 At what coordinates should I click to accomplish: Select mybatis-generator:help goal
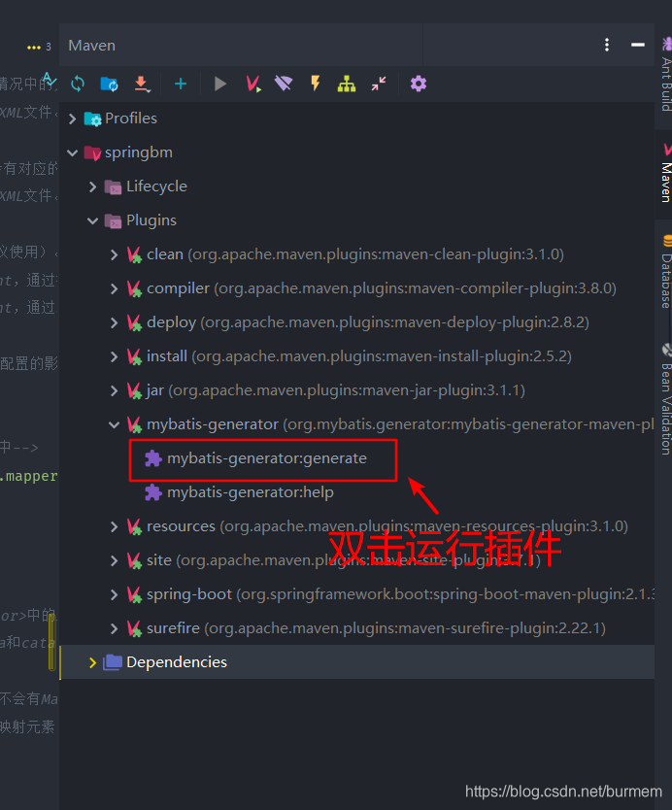tap(250, 492)
